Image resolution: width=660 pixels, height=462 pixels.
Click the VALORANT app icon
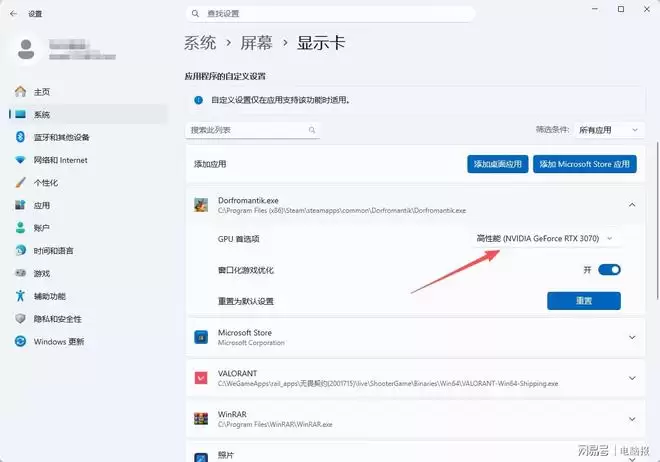(x=201, y=378)
